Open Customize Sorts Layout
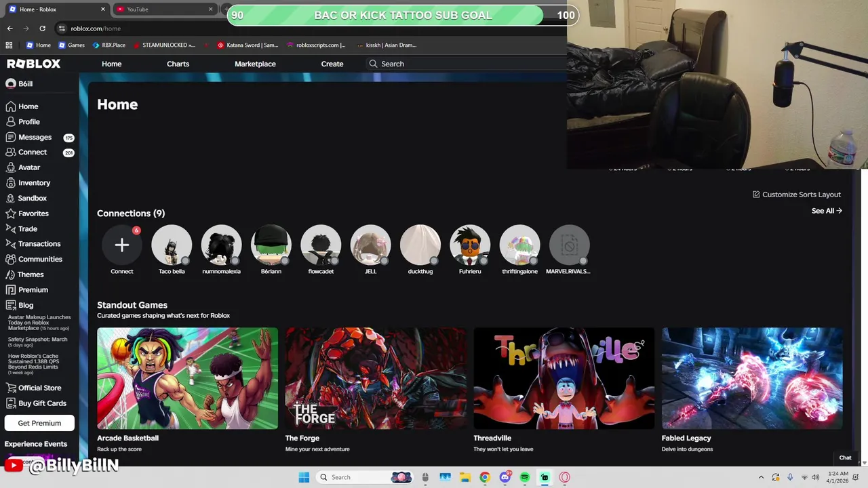This screenshot has width=868, height=488. [797, 195]
